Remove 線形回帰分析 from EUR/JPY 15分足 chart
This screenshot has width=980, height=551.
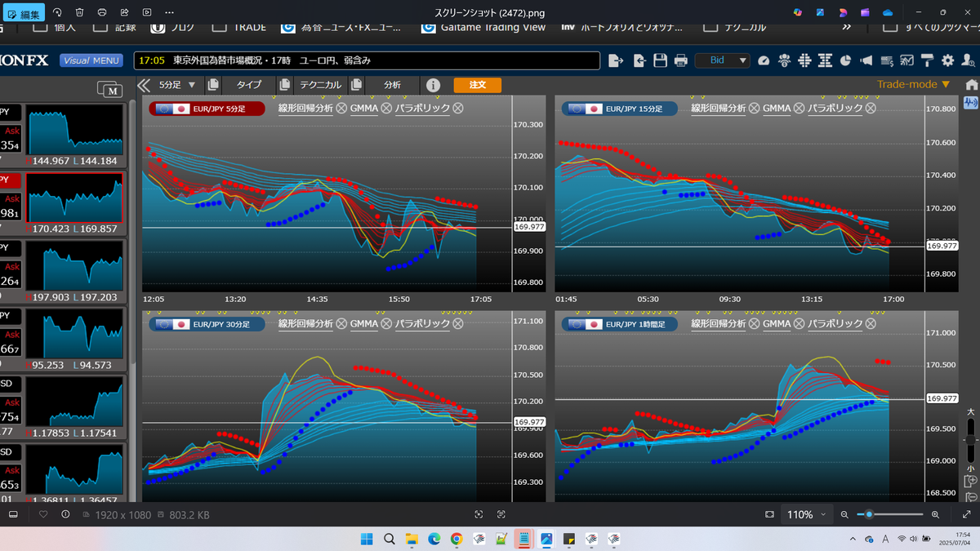click(754, 108)
